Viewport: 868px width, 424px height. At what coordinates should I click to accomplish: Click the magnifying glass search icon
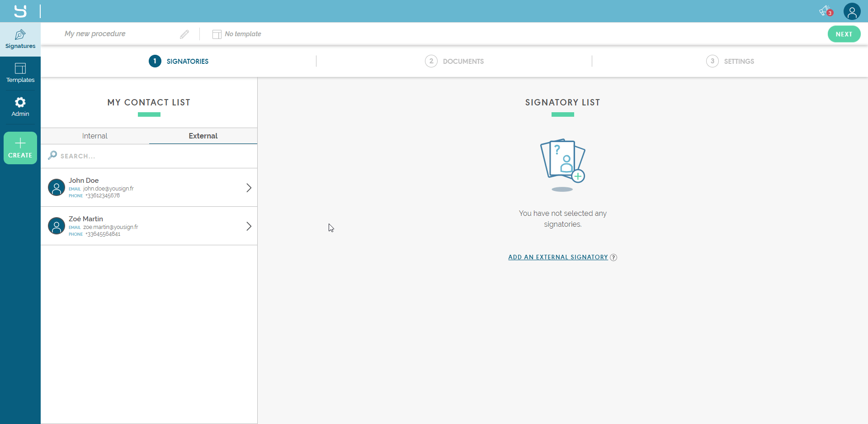[52, 155]
